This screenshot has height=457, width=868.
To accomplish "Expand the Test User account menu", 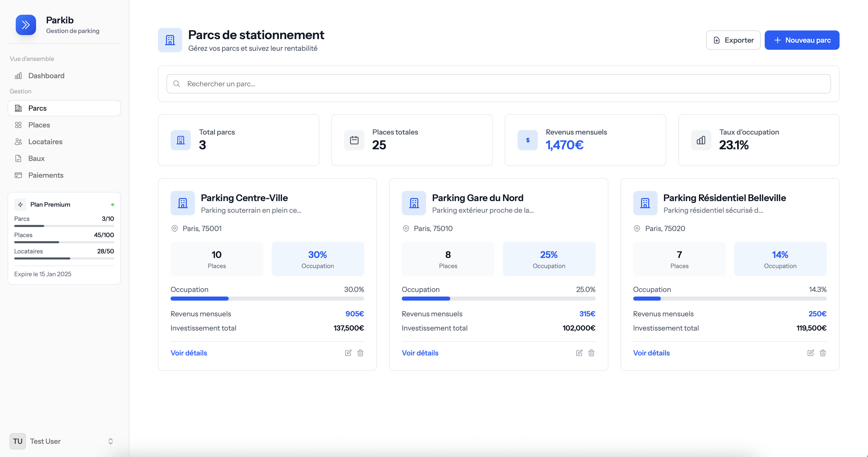I will click(x=110, y=441).
